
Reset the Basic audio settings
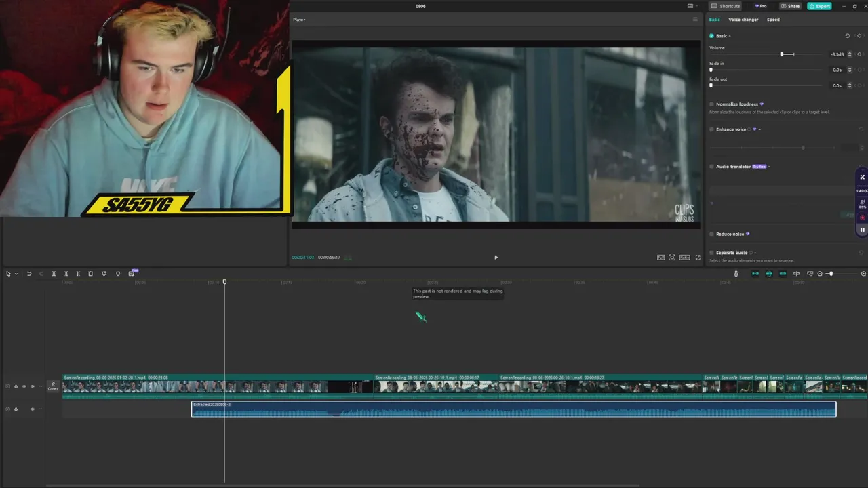click(x=847, y=36)
